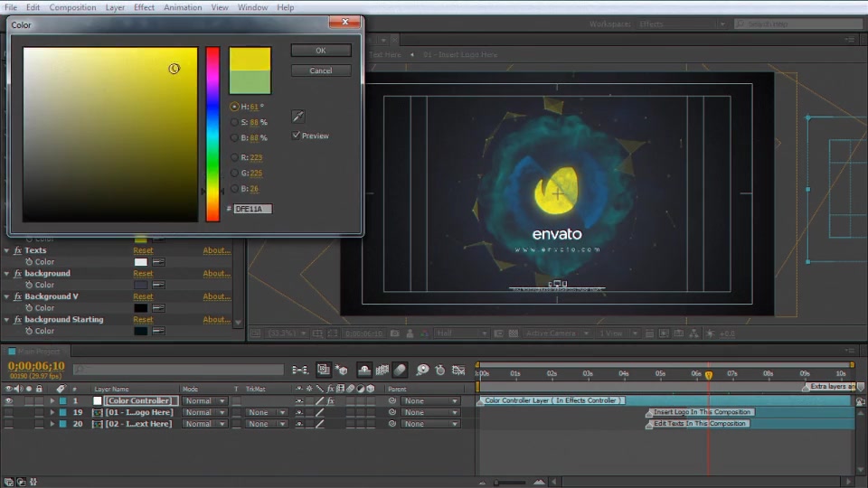
Task: Toggle visibility of layer 19 Logo Here
Action: (8, 413)
